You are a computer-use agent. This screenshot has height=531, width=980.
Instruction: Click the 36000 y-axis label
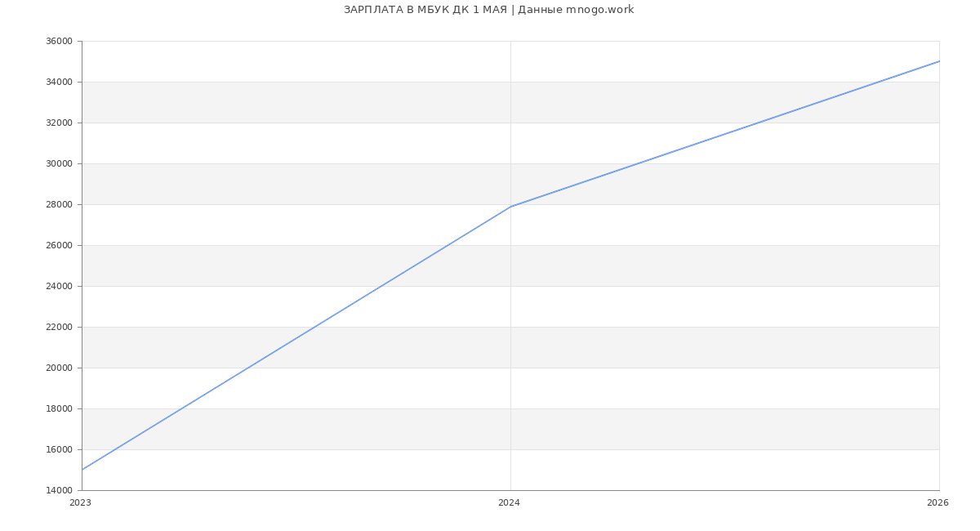59,42
